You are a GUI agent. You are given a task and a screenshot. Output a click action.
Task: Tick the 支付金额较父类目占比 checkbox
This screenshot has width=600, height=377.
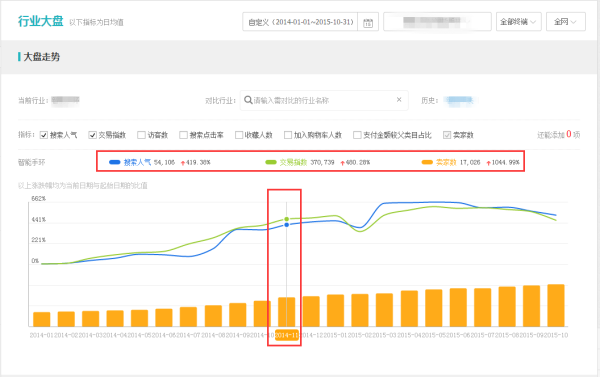point(357,135)
